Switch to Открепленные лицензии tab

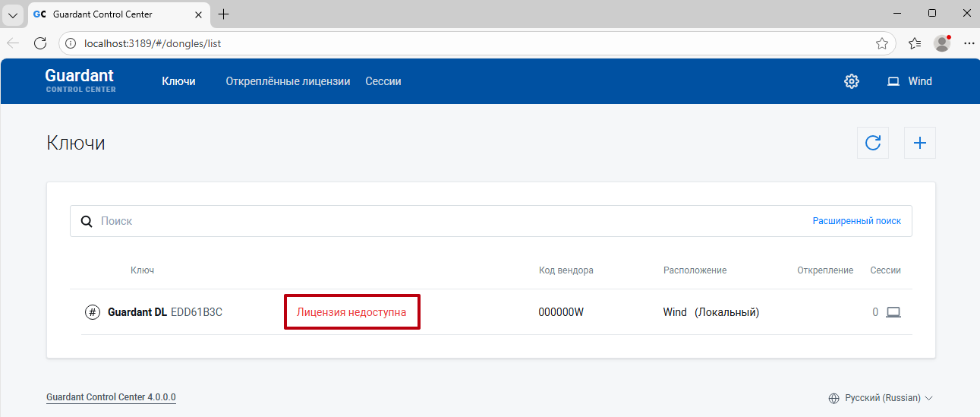[288, 81]
